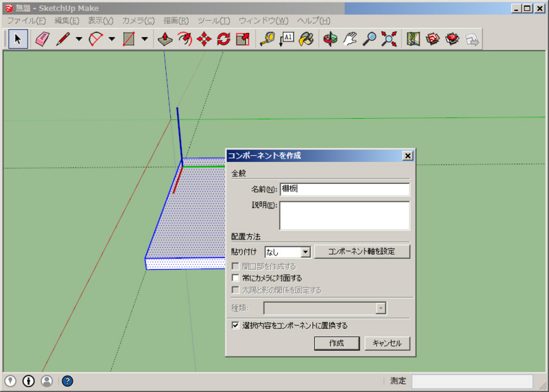Open the ヘルプ menu
The width and height of the screenshot is (549, 392).
[x=314, y=21]
